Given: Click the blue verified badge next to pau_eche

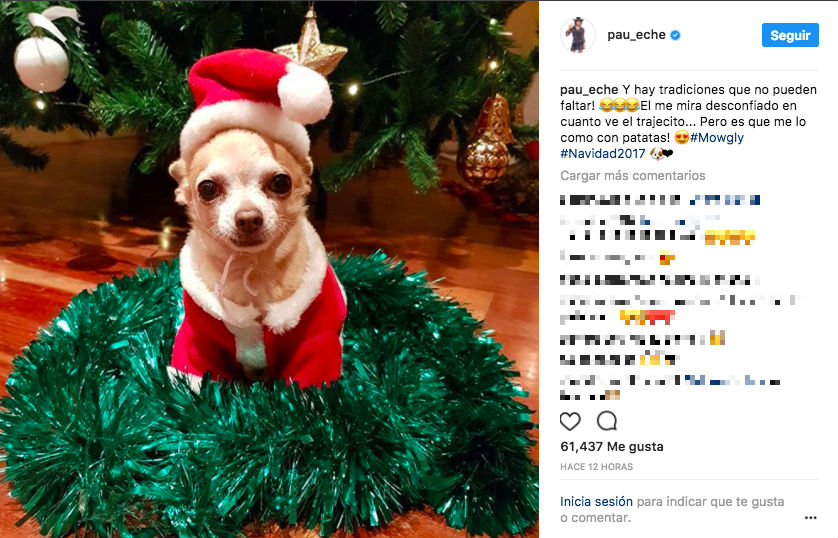Looking at the screenshot, I should 675,35.
